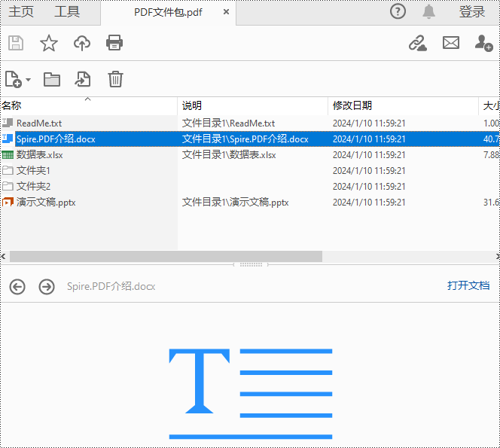Click the trash delete icon
500x448 pixels.
click(x=115, y=79)
